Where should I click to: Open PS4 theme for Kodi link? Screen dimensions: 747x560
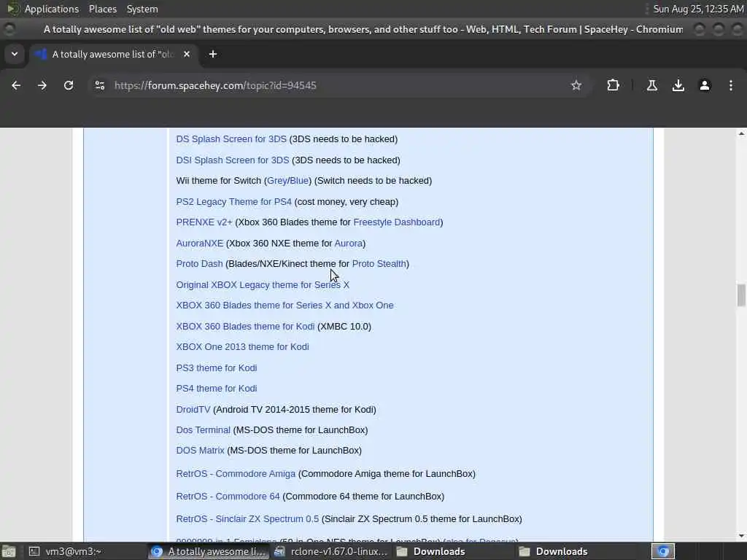[x=216, y=389]
